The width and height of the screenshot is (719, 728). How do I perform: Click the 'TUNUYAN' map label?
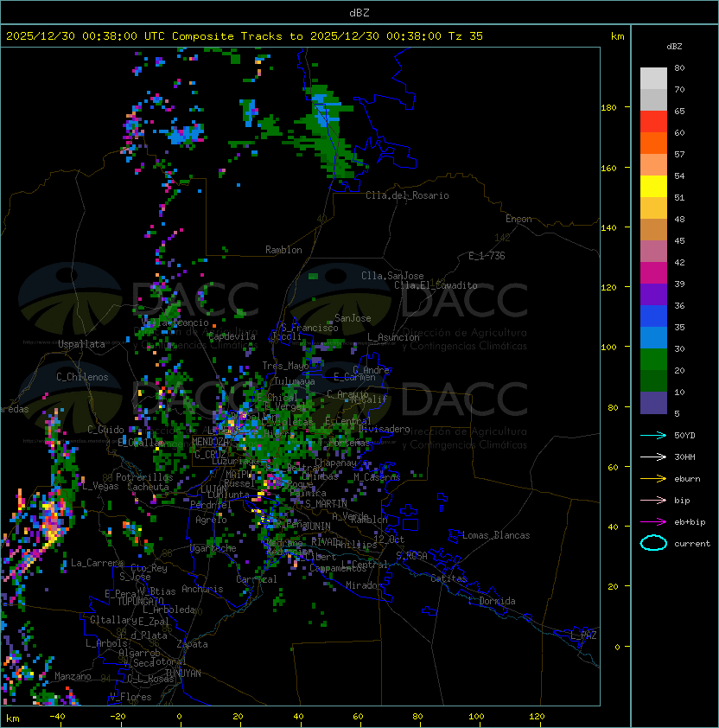point(183,674)
